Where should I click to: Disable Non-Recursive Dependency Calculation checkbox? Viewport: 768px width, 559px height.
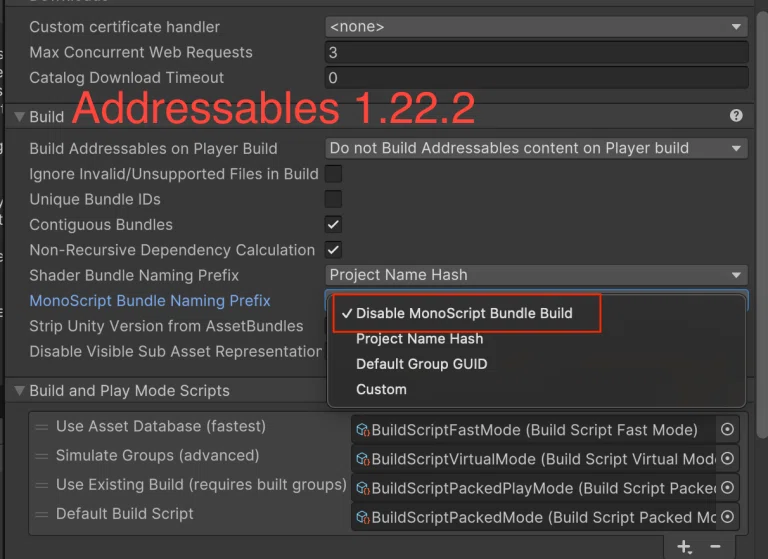point(334,250)
